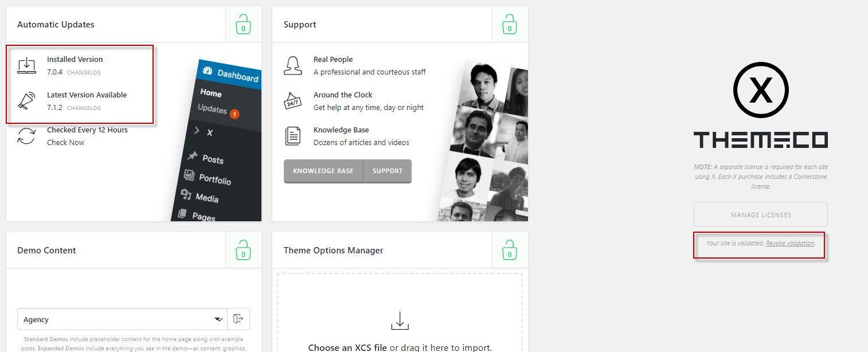Click Check Now for updates
Image resolution: width=868 pixels, height=352 pixels.
tap(65, 142)
